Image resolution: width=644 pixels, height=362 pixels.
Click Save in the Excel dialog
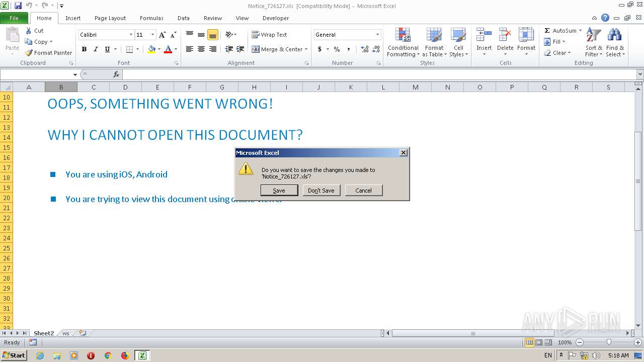click(279, 191)
